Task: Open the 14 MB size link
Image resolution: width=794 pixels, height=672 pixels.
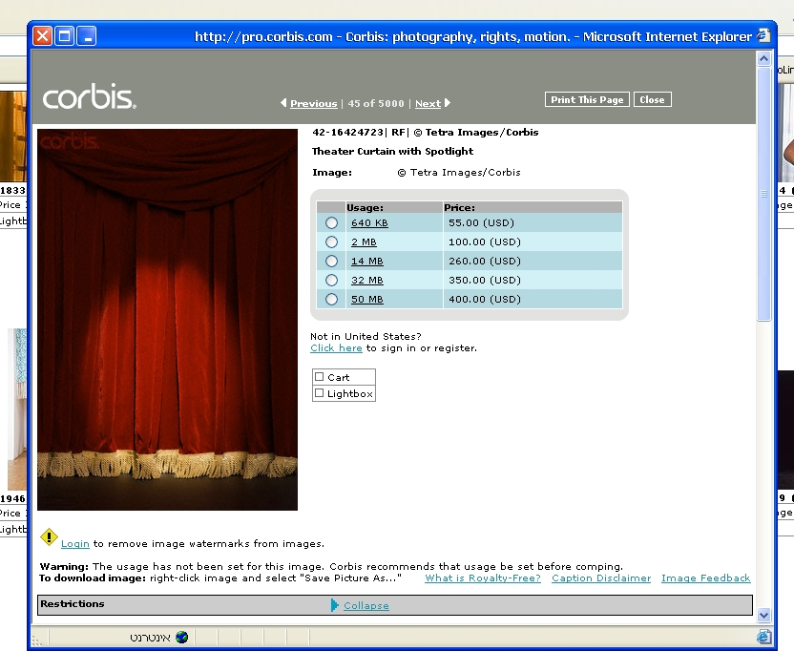Action: click(367, 262)
